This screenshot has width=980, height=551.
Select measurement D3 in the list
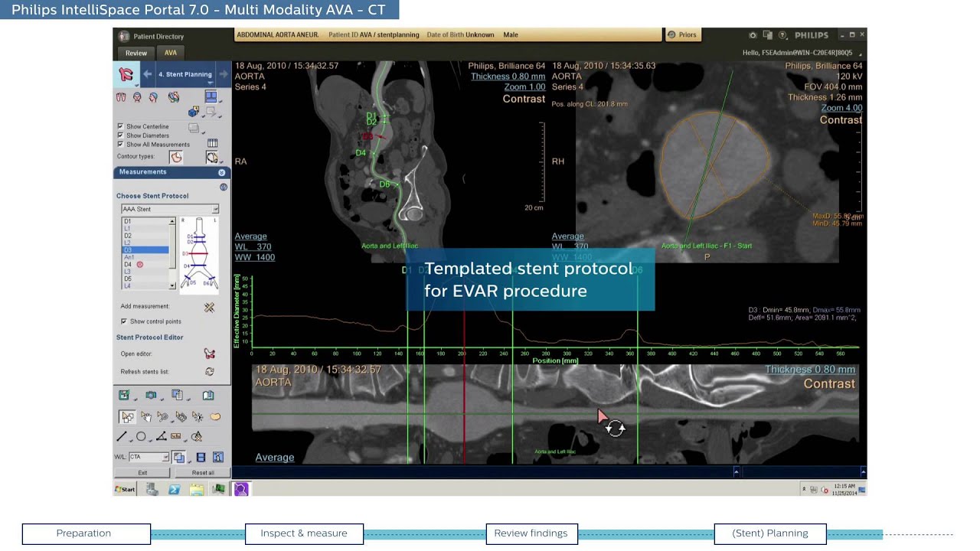coord(145,250)
